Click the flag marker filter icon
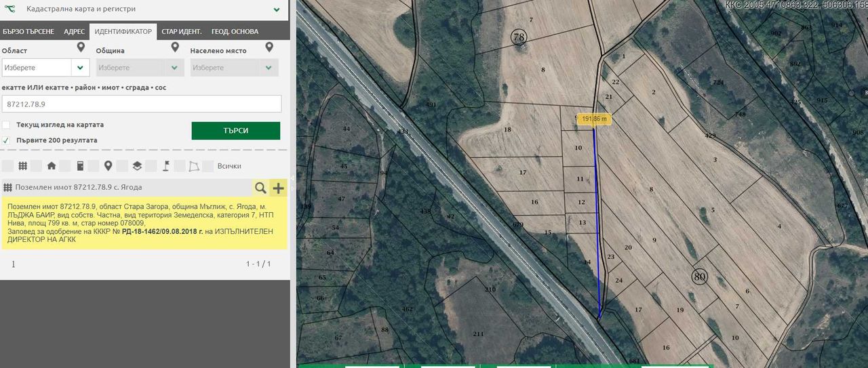868x368 pixels. 165,166
